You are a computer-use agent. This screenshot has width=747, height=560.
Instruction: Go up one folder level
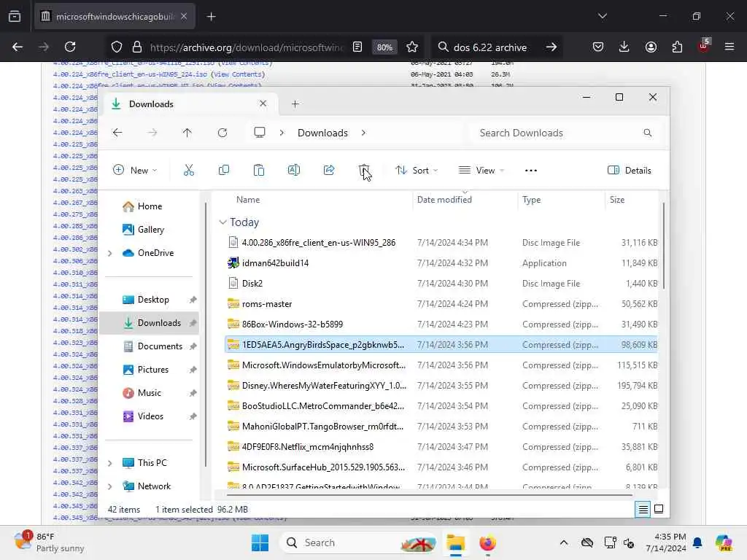coord(187,133)
